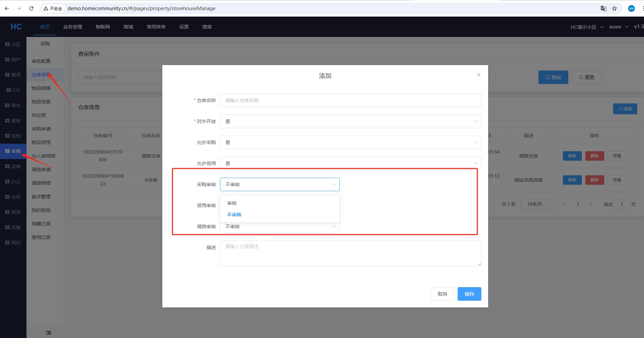Open 物联网 in top navigation

[103, 27]
